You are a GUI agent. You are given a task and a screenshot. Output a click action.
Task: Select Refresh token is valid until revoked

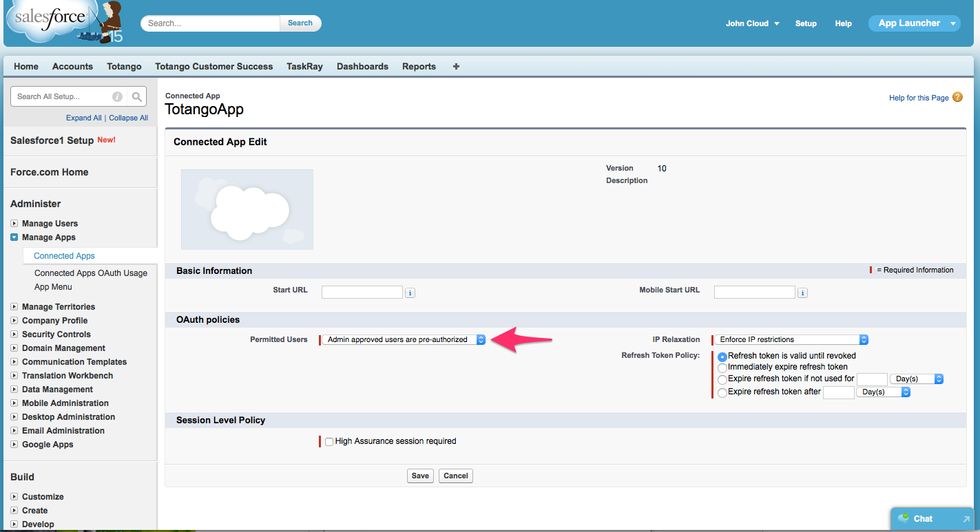(722, 357)
